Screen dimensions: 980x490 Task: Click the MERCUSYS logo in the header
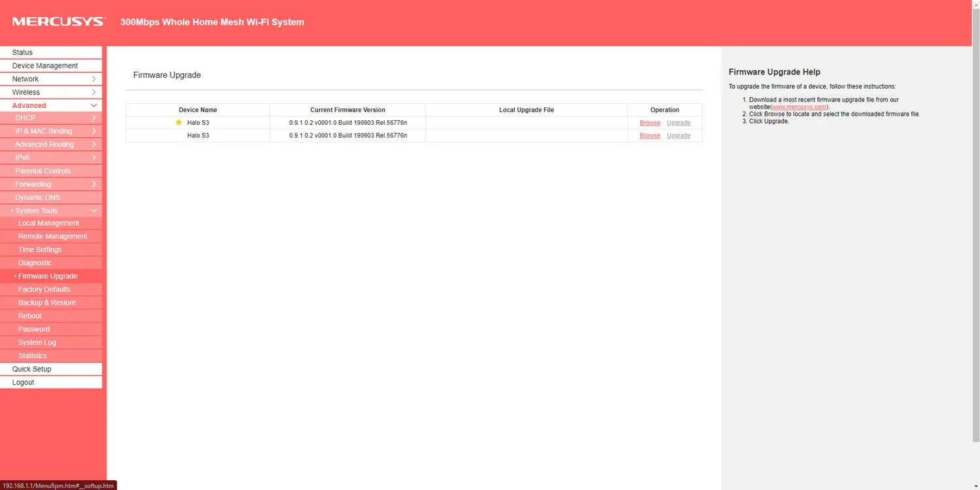coord(58,22)
